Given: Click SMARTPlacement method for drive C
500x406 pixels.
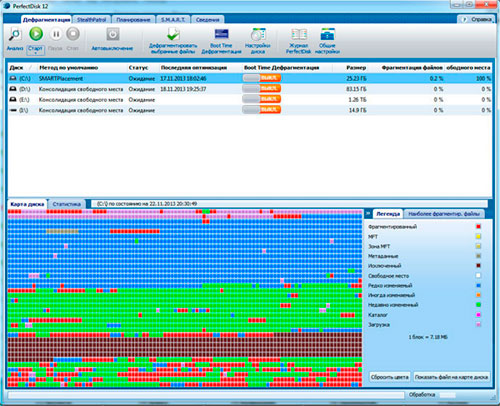Looking at the screenshot, I should pyautogui.click(x=61, y=78).
